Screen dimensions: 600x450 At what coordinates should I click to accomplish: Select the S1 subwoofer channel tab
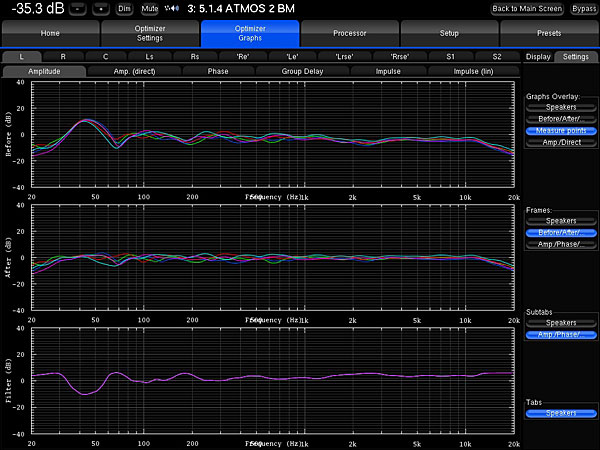point(450,57)
